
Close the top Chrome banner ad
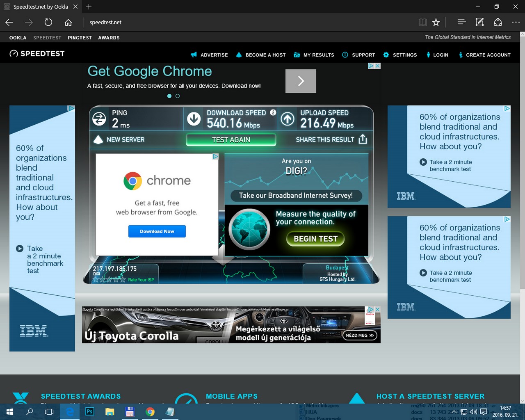[378, 66]
